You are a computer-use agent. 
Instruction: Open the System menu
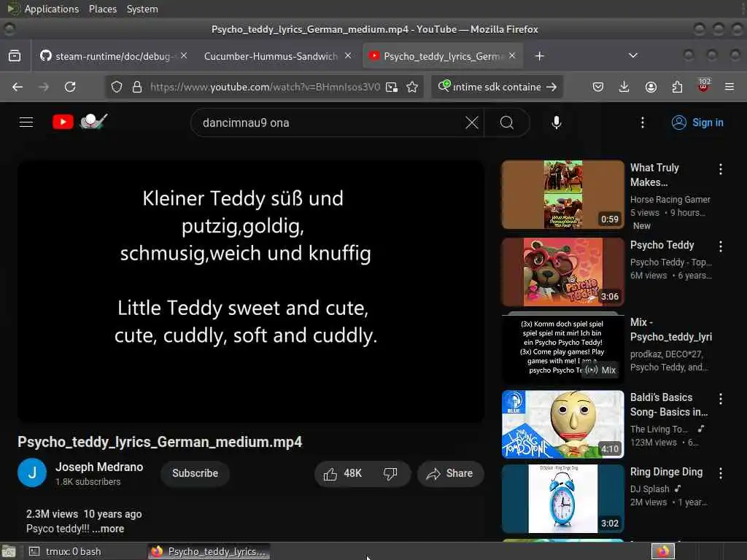pyautogui.click(x=142, y=9)
